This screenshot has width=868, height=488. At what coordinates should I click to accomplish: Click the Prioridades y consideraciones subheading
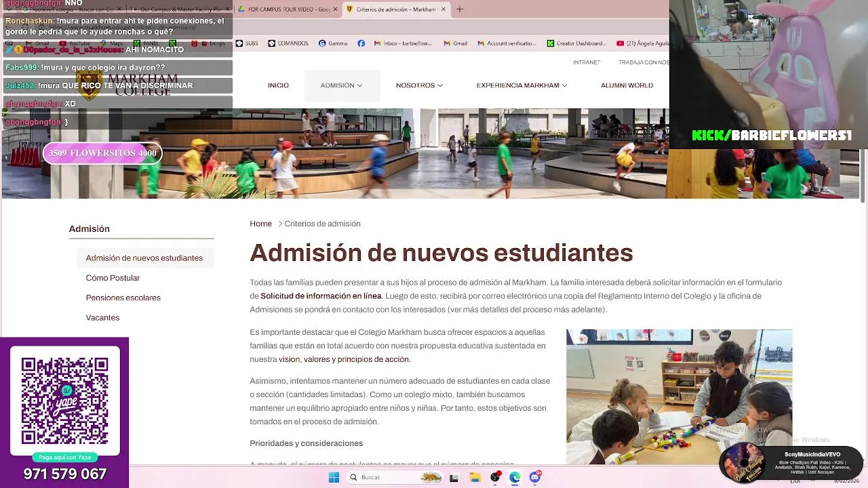pos(306,443)
